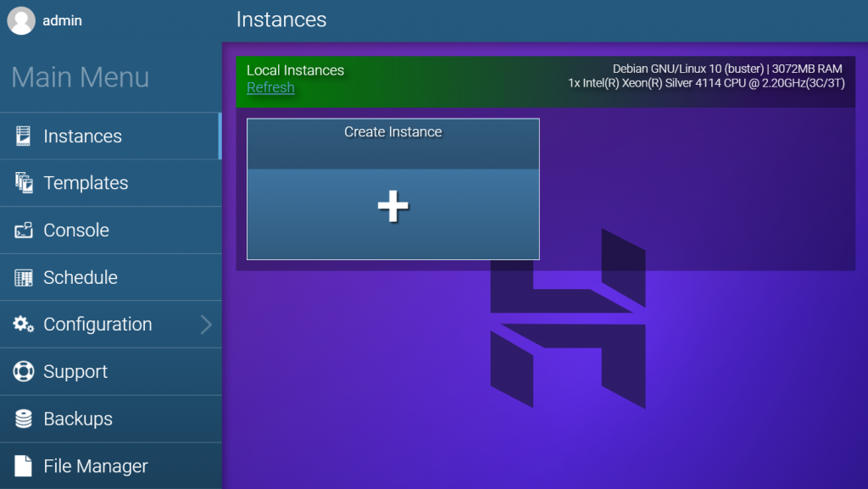Click the admin user avatar icon
The height and width of the screenshot is (489, 868).
(x=21, y=20)
